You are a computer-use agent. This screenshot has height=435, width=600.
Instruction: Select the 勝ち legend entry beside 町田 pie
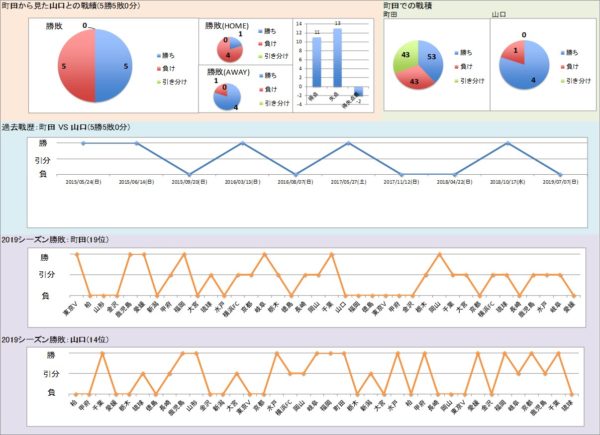[x=463, y=49]
